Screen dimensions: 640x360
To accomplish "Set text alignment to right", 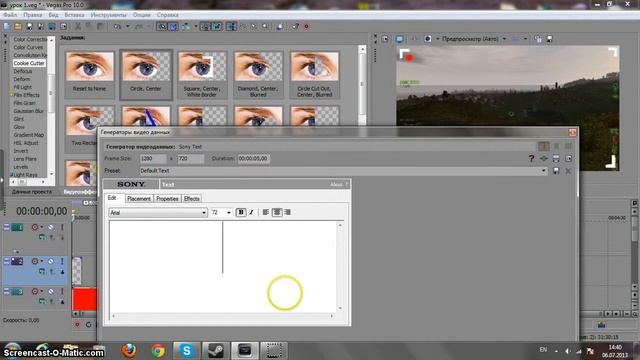I will (288, 212).
